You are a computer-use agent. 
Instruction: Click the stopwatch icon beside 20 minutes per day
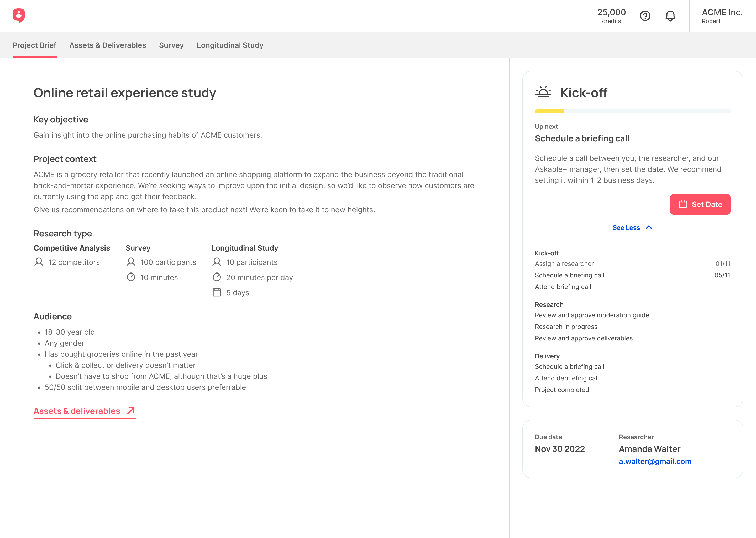pyautogui.click(x=217, y=277)
